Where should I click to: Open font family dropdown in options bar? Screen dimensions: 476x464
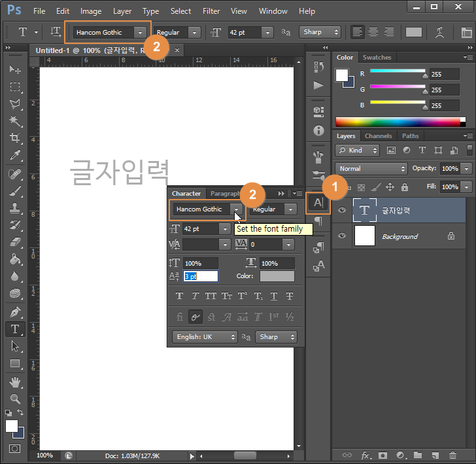coord(140,32)
